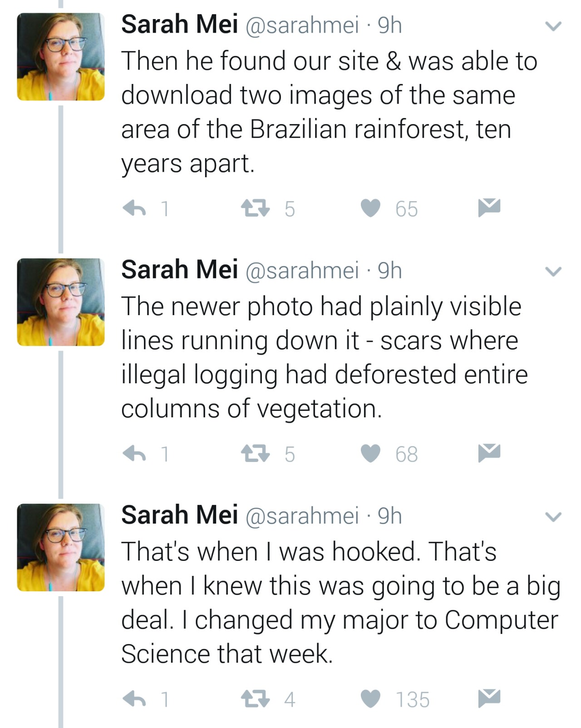Screen dimensions: 581x728
Task: Retweet the tweet about two downloaded images
Action: tap(255, 208)
